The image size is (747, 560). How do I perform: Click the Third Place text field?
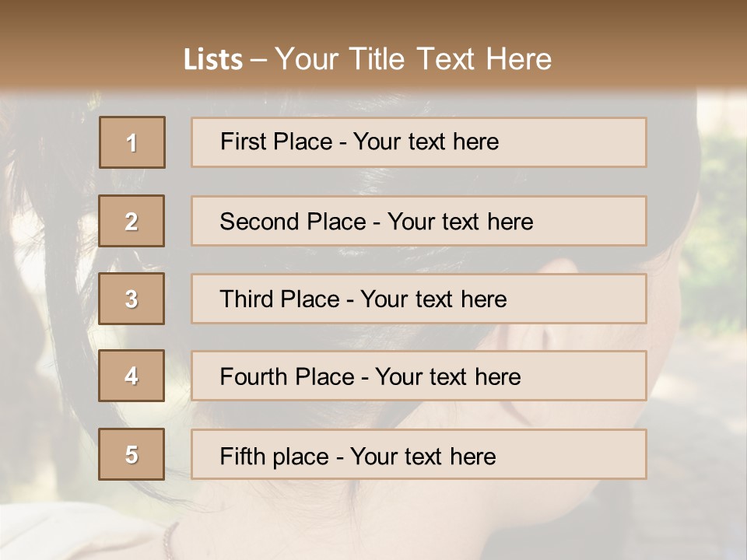point(419,299)
